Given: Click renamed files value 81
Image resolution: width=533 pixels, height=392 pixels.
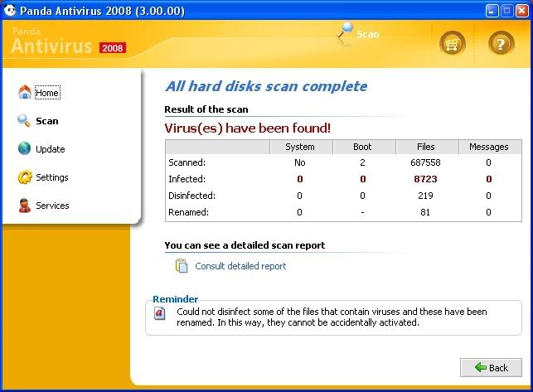Looking at the screenshot, I should point(425,212).
